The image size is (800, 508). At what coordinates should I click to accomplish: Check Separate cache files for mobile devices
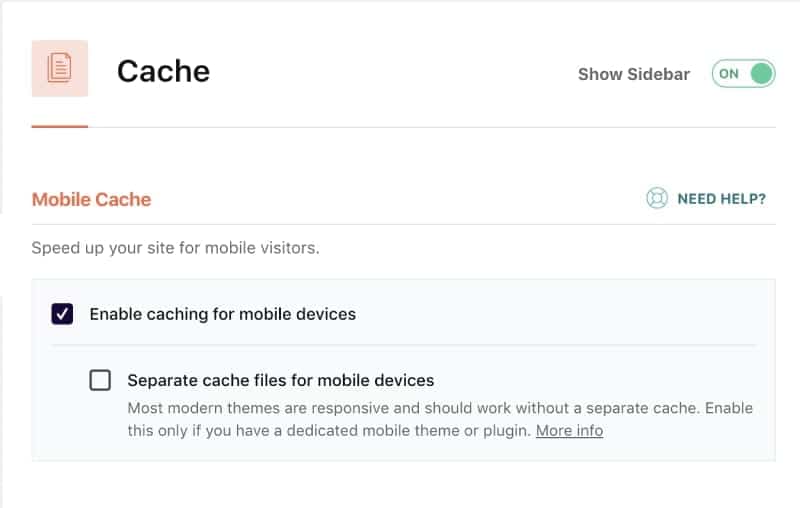[x=100, y=380]
